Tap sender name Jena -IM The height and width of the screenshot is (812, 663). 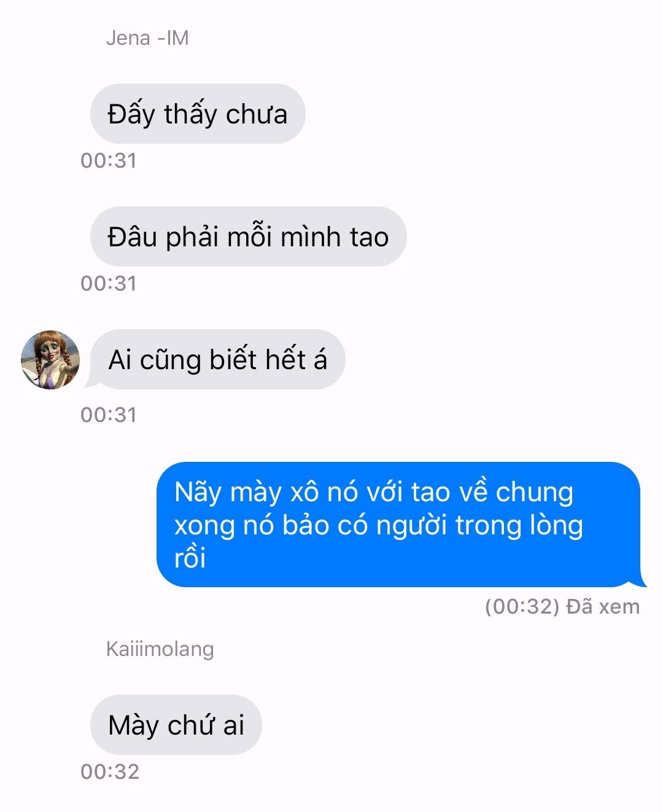tap(147, 38)
